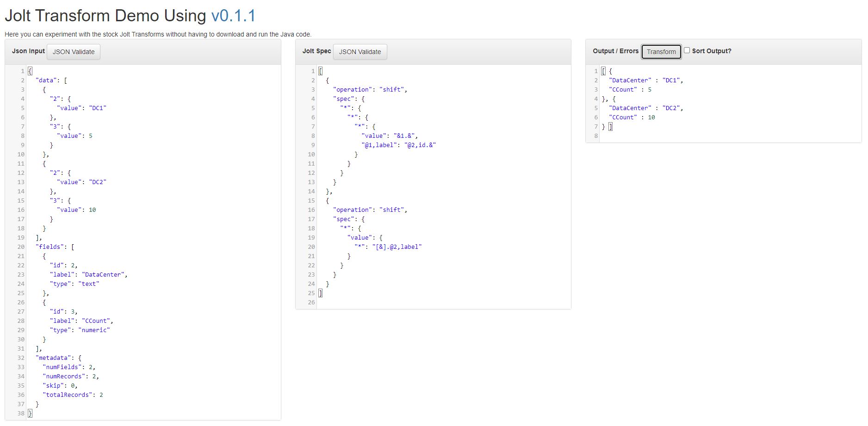Viewport: 868px width, 426px height.
Task: Click "CCount" : 5 in Output
Action: pyautogui.click(x=630, y=89)
